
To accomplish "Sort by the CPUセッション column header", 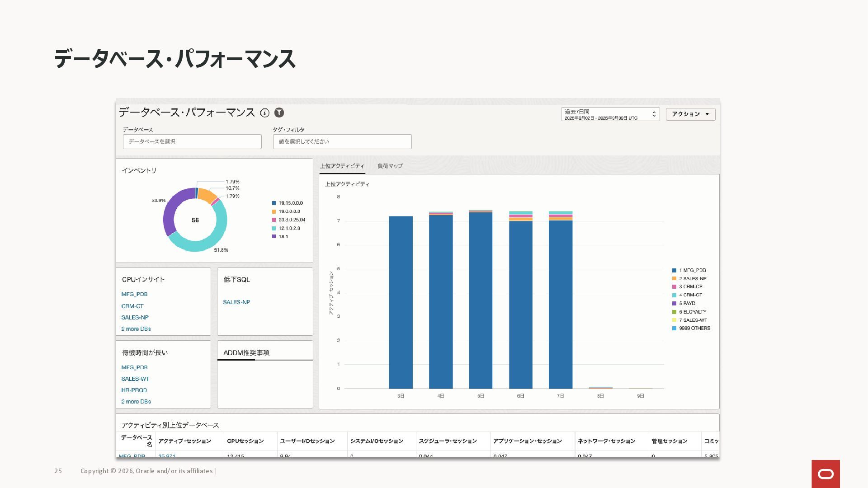I will (245, 441).
